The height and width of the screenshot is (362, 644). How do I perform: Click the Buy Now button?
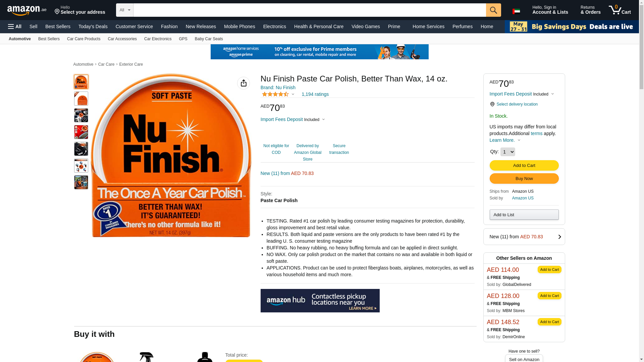(x=524, y=179)
